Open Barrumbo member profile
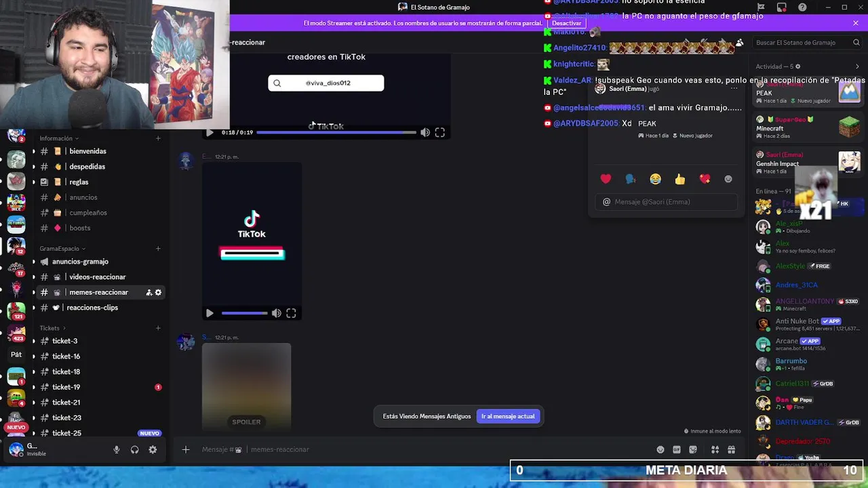Image resolution: width=868 pixels, height=488 pixels. click(x=808, y=364)
